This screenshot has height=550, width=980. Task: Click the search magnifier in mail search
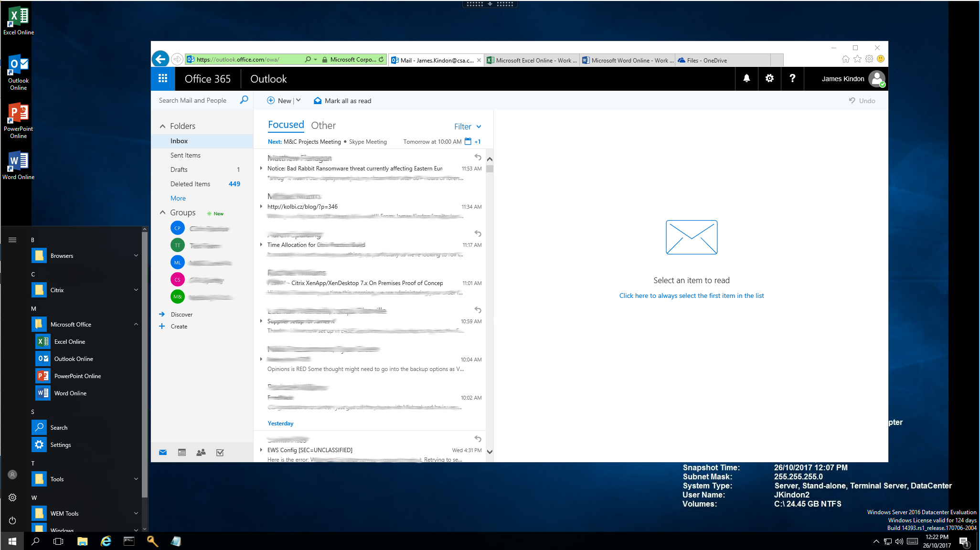[244, 100]
